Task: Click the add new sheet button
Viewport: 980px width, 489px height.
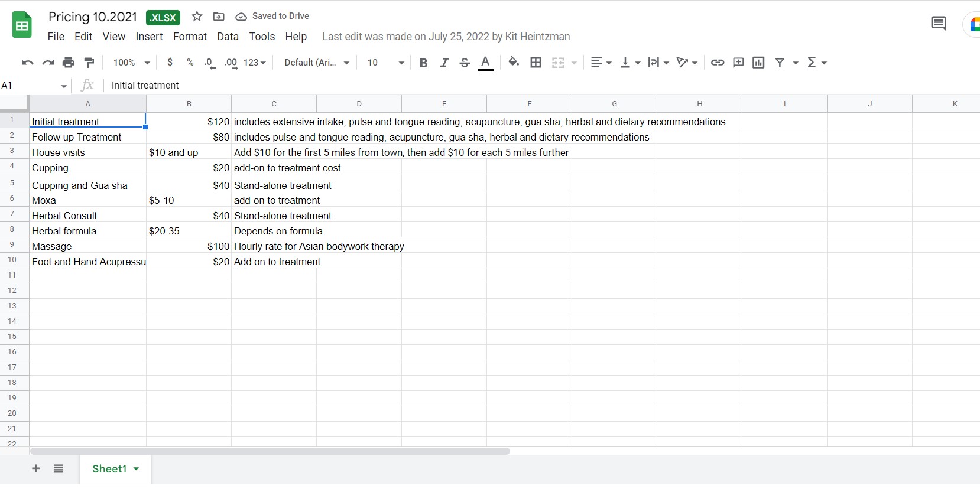Action: tap(36, 469)
